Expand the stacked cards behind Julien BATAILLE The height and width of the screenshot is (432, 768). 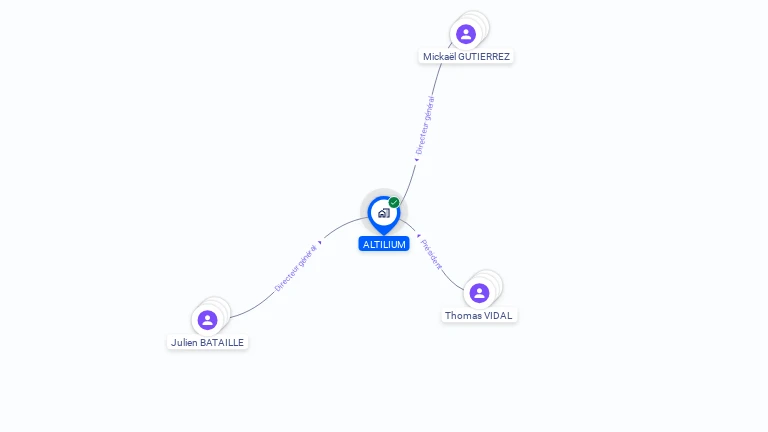coord(223,306)
